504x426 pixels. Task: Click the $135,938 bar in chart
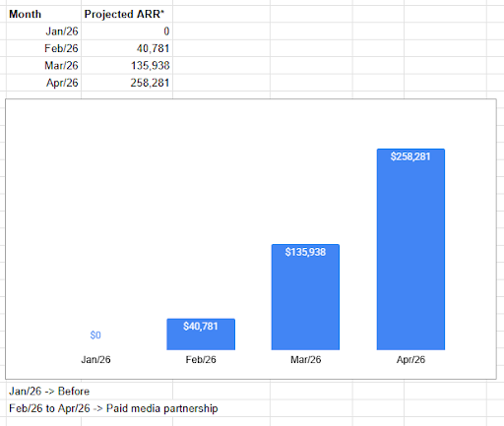pos(305,297)
